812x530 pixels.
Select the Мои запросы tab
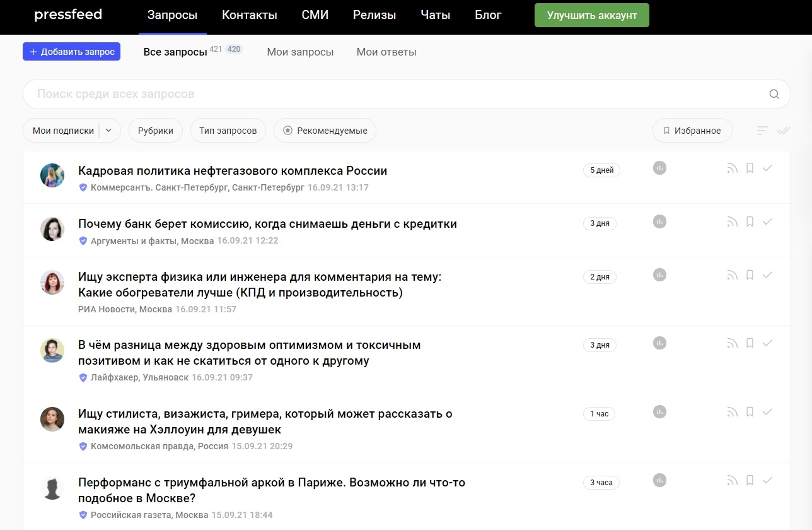tap(300, 52)
